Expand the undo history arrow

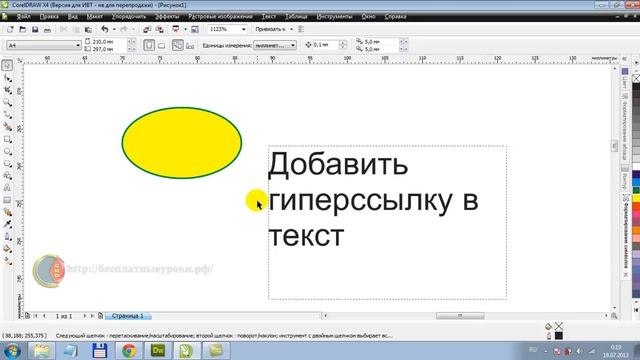(114, 29)
